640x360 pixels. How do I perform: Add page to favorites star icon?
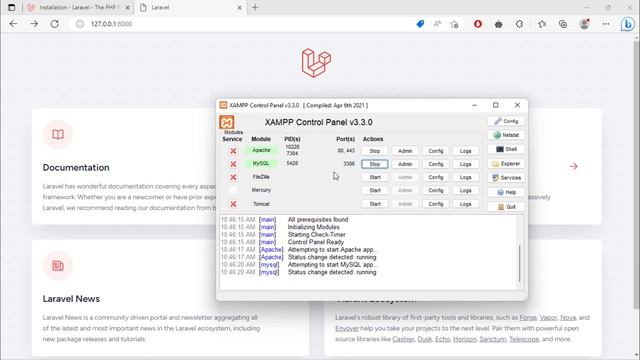point(454,24)
